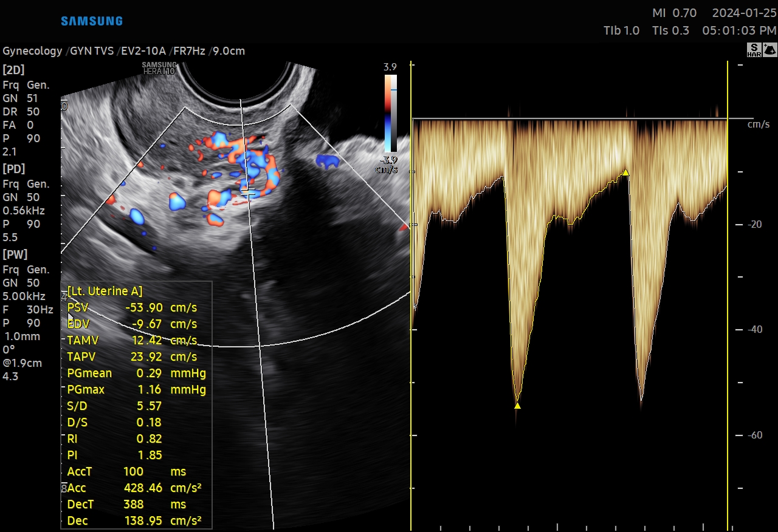Image resolution: width=778 pixels, height=532 pixels.
Task: Select the peak systolic yellow triangle marker
Action: [517, 405]
